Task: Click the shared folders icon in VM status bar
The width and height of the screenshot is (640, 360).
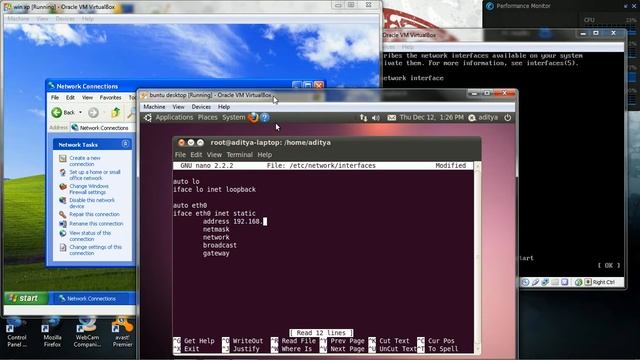Action: coord(555,282)
